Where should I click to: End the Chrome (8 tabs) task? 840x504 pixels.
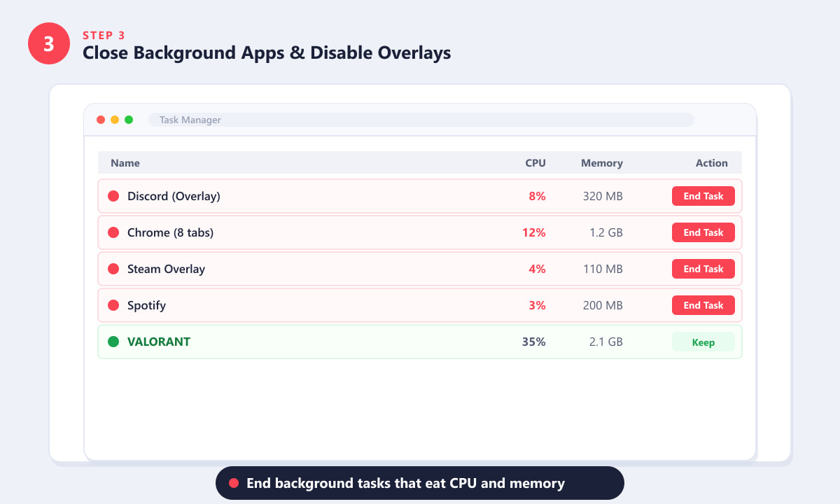(703, 232)
